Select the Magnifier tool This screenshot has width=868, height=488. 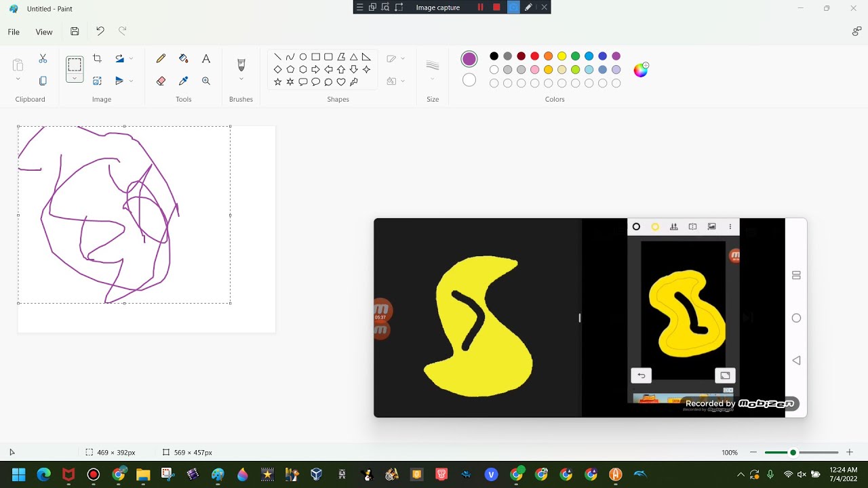coord(206,81)
